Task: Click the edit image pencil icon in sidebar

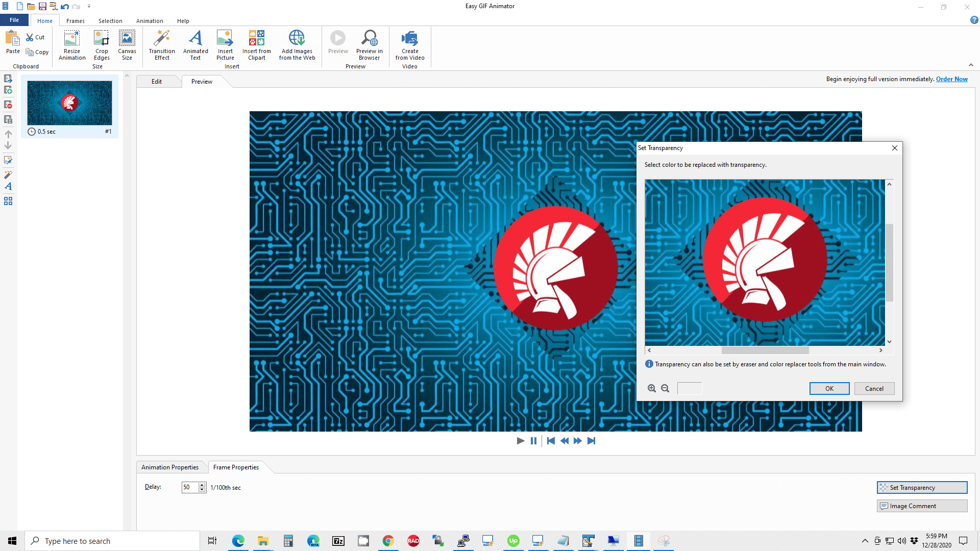Action: click(x=8, y=160)
